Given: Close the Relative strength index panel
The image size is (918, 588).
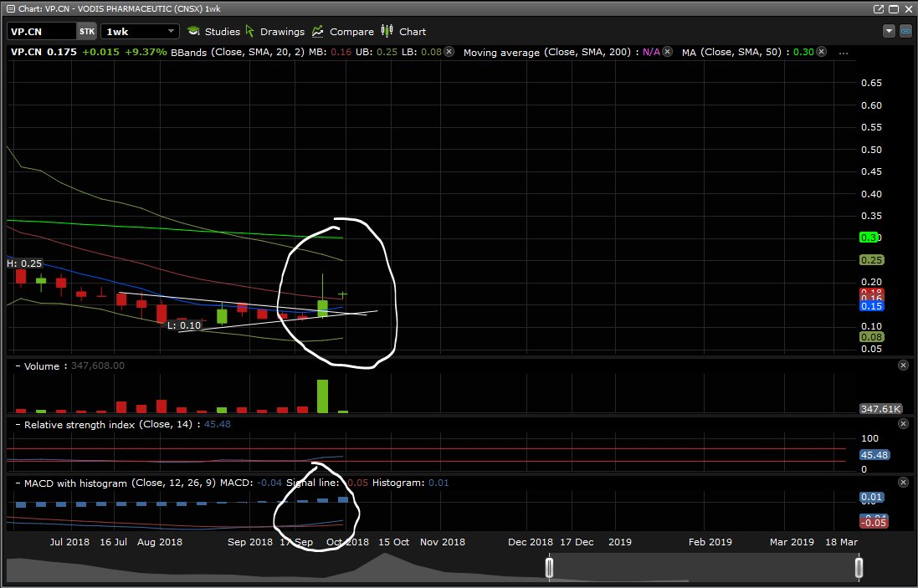Looking at the screenshot, I should [x=904, y=423].
